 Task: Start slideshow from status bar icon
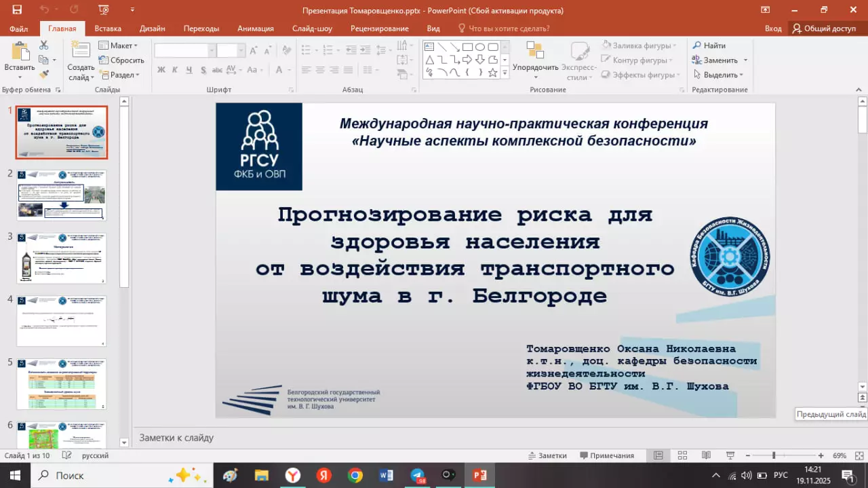[x=730, y=455]
